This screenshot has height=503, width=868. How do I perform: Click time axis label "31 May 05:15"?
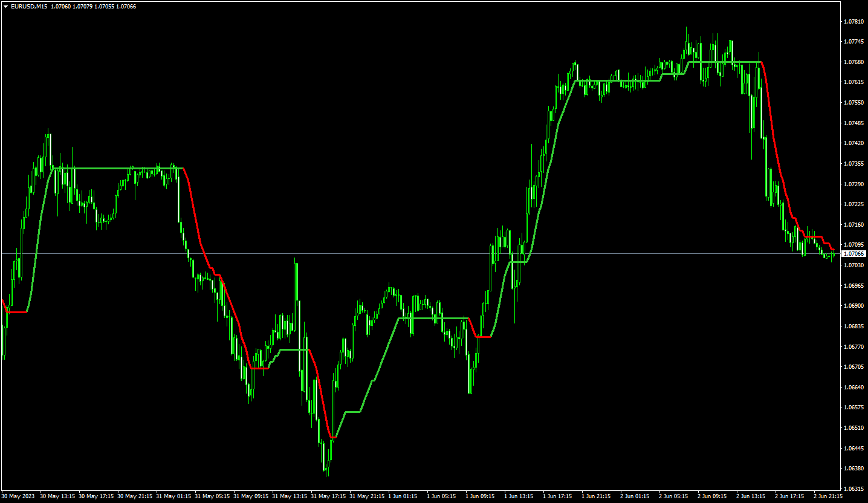pos(212,496)
